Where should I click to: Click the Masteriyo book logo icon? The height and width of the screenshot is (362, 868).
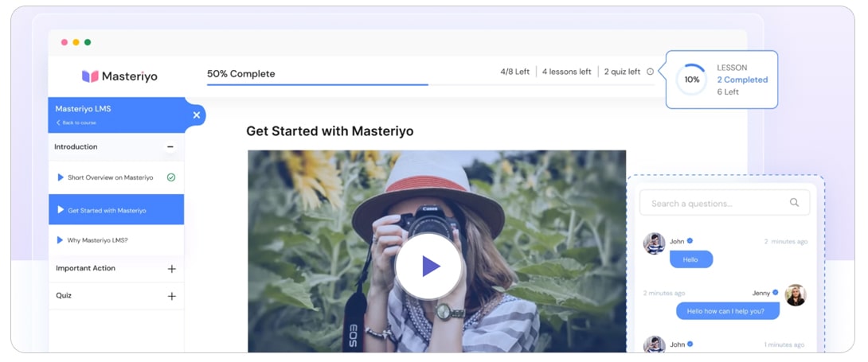90,76
